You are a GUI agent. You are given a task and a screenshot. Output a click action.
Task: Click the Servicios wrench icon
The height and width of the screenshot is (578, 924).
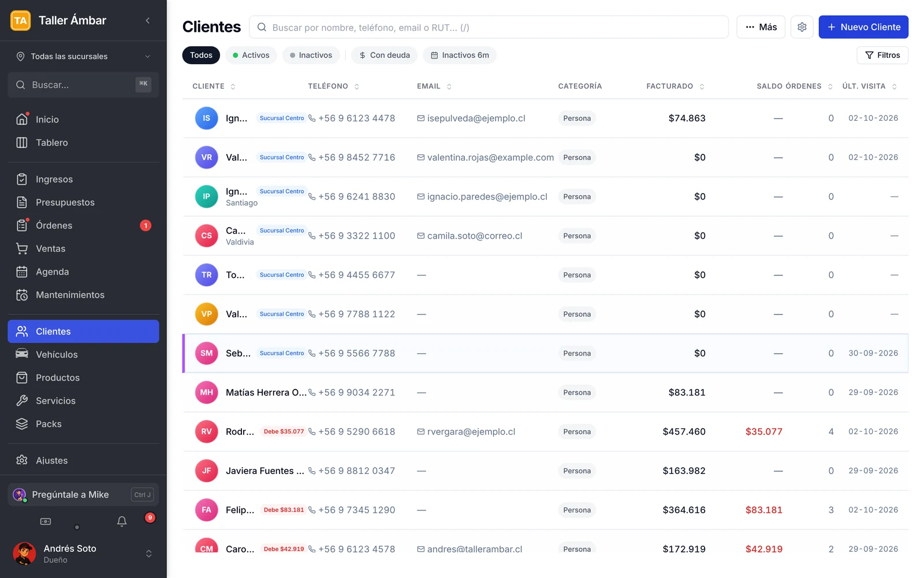click(22, 401)
